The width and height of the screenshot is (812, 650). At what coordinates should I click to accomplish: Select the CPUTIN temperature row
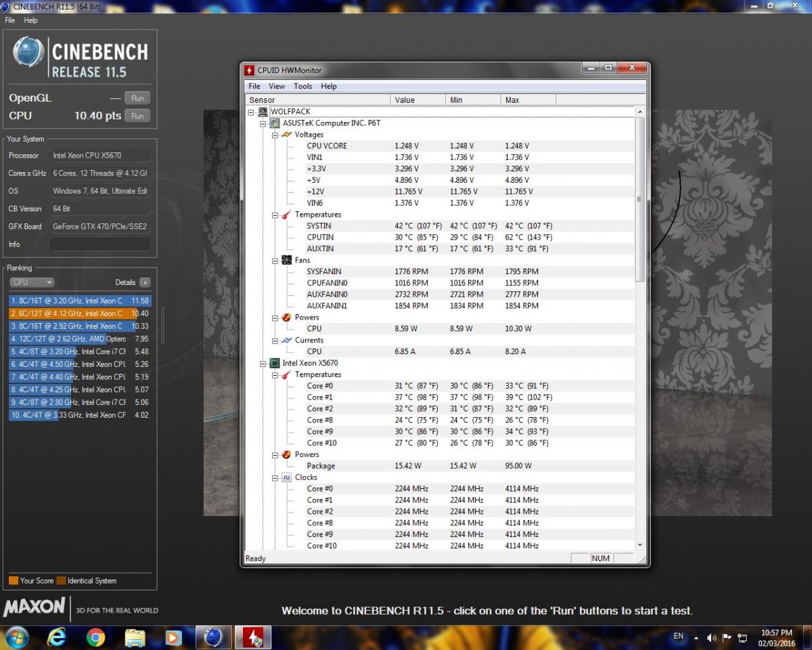click(x=440, y=238)
